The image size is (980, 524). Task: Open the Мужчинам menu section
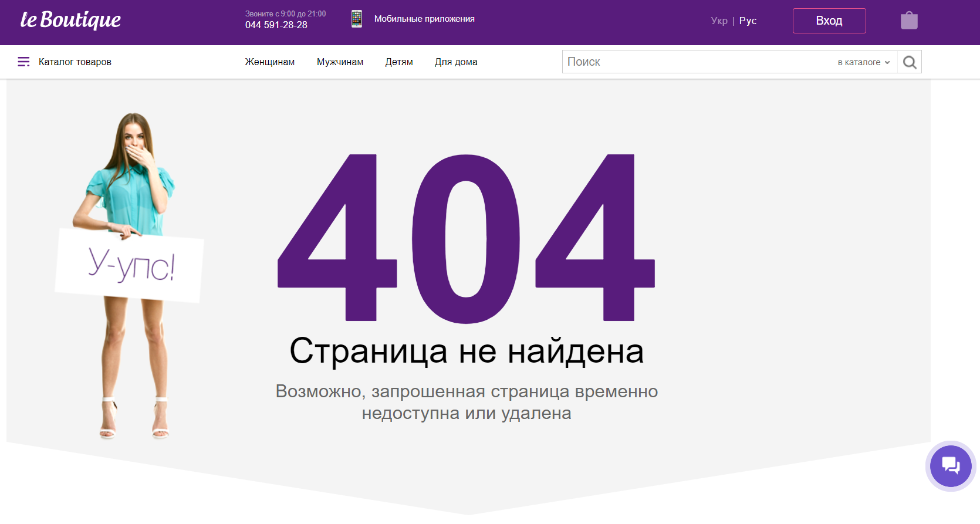(x=340, y=62)
